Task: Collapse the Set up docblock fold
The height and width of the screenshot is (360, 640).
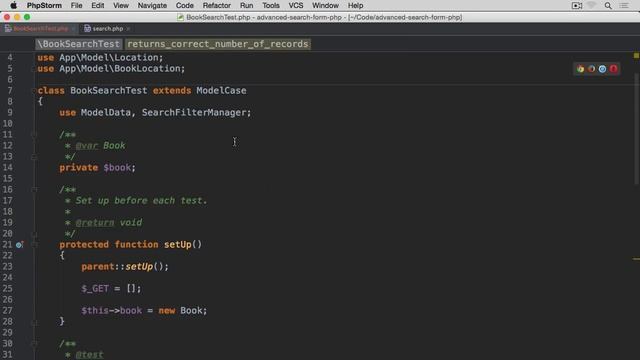Action: pyautogui.click(x=34, y=190)
